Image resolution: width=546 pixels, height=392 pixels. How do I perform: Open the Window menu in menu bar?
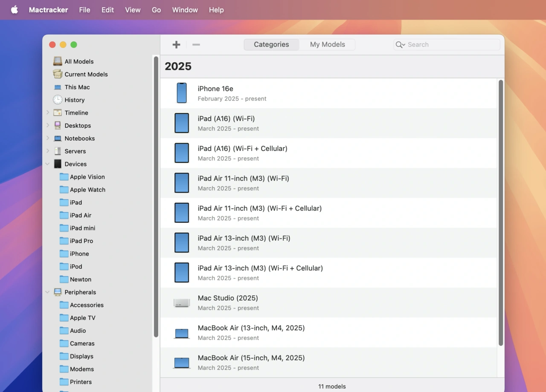(x=185, y=10)
